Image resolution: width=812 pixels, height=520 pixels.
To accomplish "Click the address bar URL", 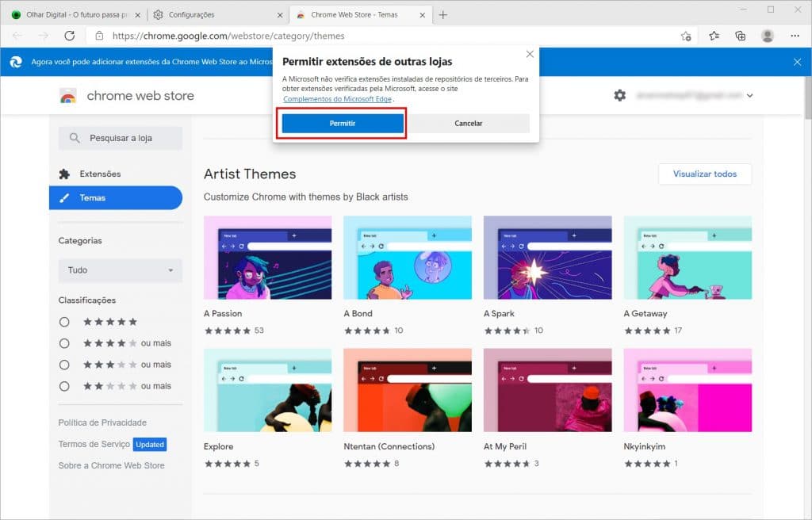I will (228, 36).
